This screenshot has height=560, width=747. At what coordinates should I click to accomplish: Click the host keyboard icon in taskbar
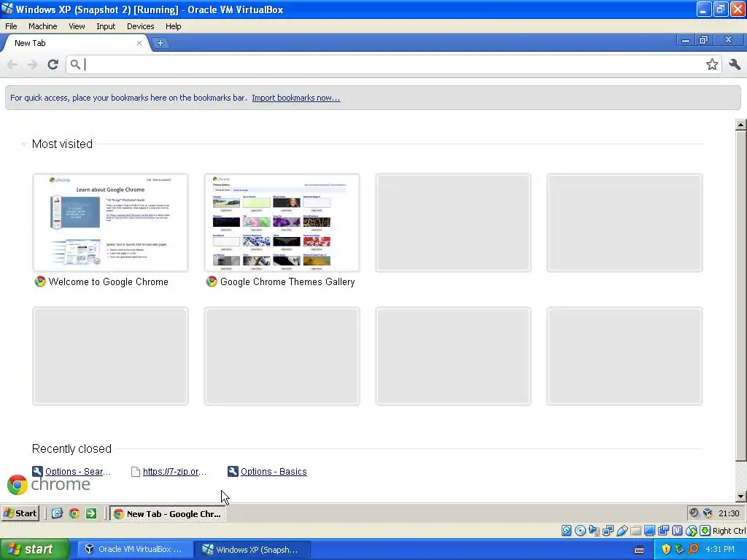point(639,550)
